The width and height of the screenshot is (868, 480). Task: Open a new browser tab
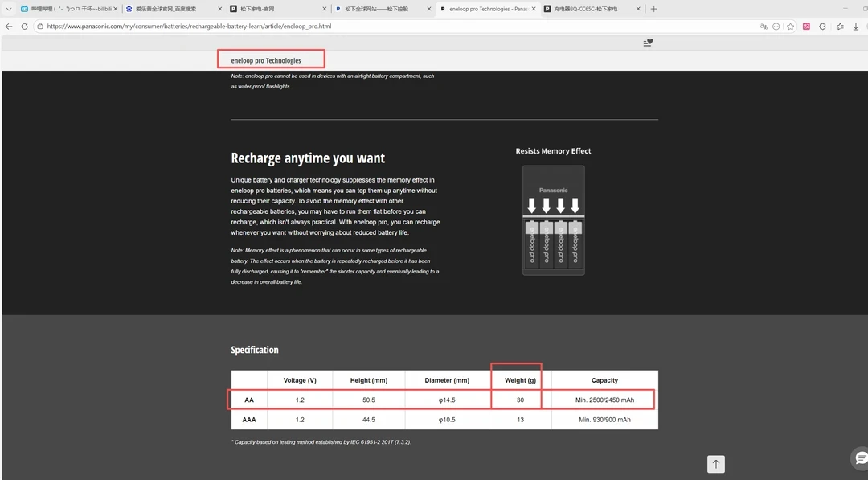coord(653,9)
